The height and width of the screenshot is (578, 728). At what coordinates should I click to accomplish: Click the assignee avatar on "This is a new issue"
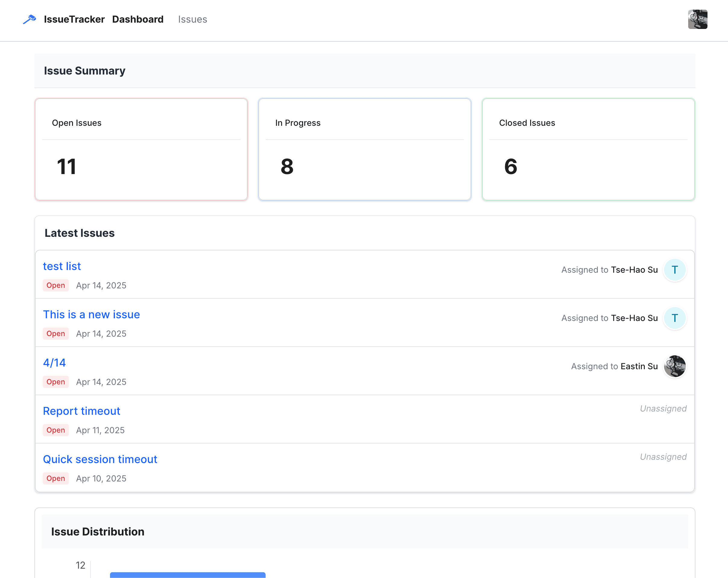(675, 318)
